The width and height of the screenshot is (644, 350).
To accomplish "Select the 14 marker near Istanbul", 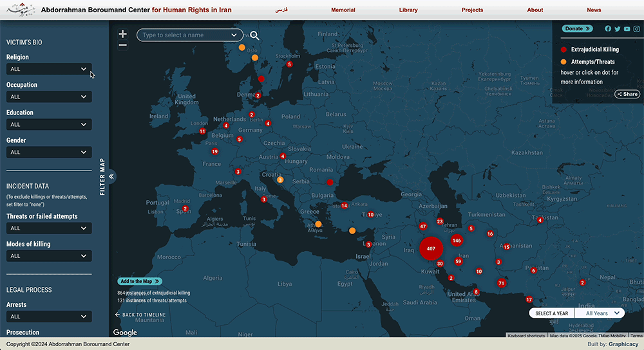I will [x=344, y=206].
